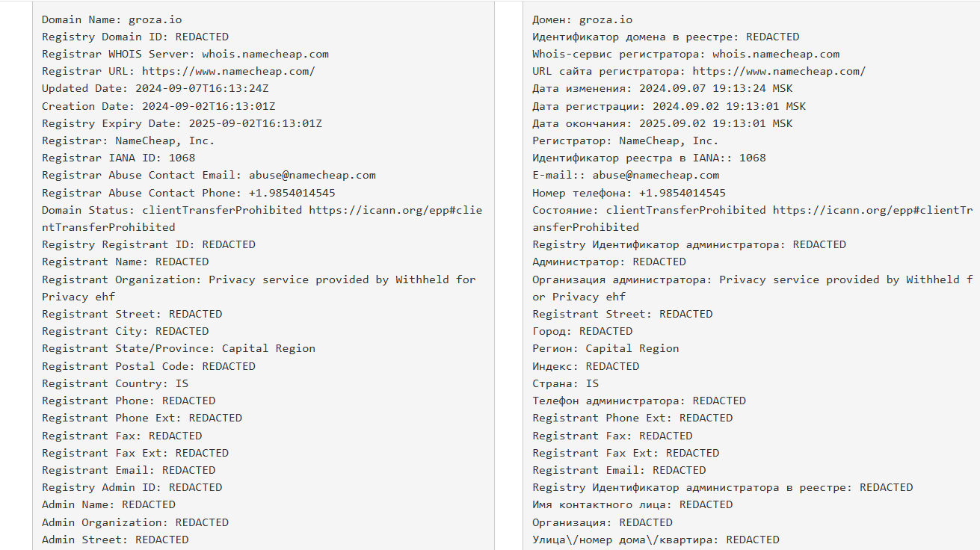Click phone number after "Registrar Abuse Contact Phone"
The width and height of the screenshot is (980, 550).
tap(292, 193)
